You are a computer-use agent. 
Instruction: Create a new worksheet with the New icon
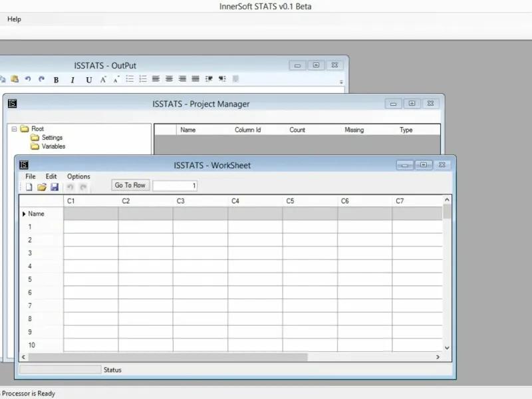[29, 187]
